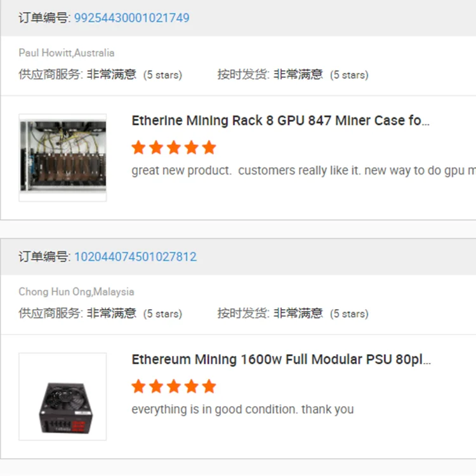Click fifth star of the PSU rating
This screenshot has height=476, width=476.
(x=209, y=387)
